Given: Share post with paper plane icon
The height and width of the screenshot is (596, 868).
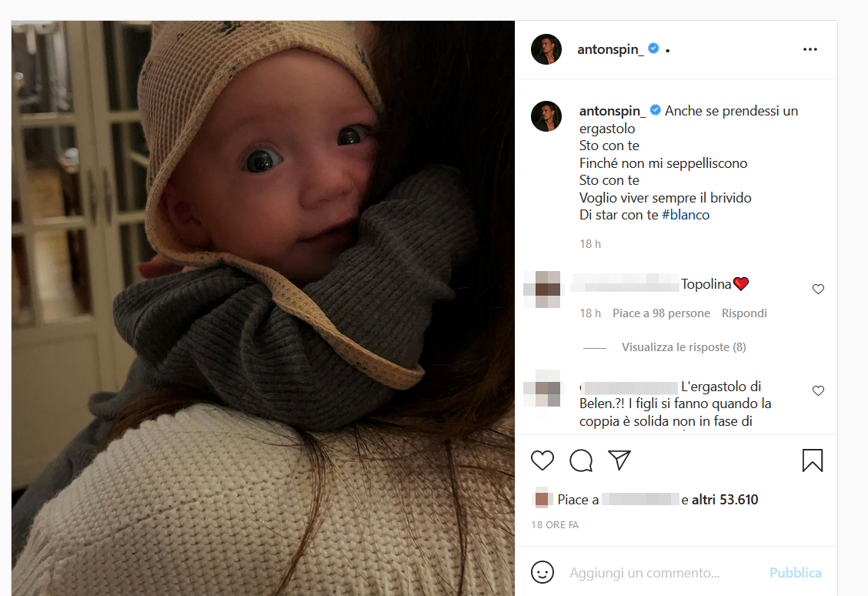Looking at the screenshot, I should pos(619,460).
